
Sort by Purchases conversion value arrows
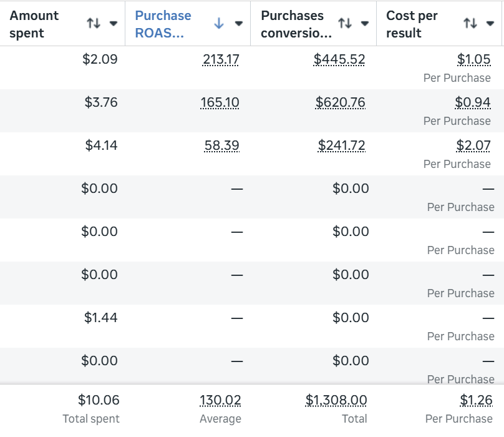tap(345, 23)
